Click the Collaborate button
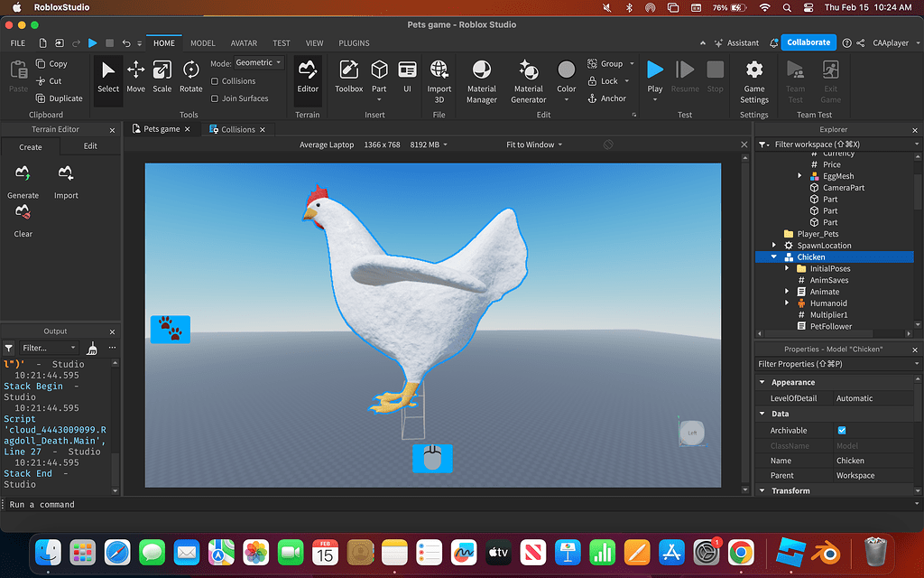The width and height of the screenshot is (924, 578). pyautogui.click(x=808, y=42)
